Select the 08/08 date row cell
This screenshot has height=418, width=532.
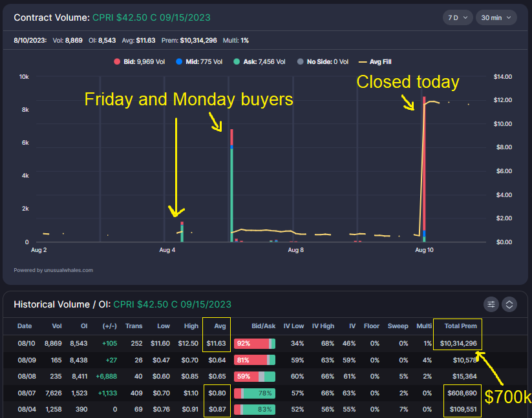point(27,376)
